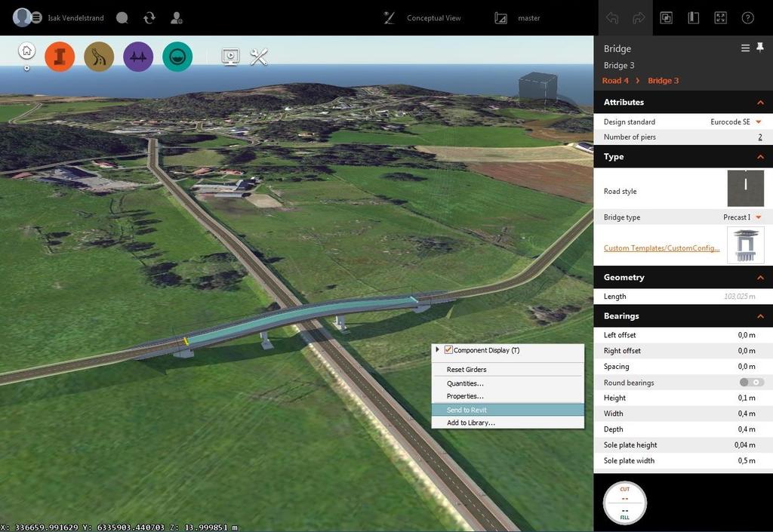The image size is (773, 532).
Task: Expand the Component Display submenu arrow
Action: pyautogui.click(x=437, y=349)
